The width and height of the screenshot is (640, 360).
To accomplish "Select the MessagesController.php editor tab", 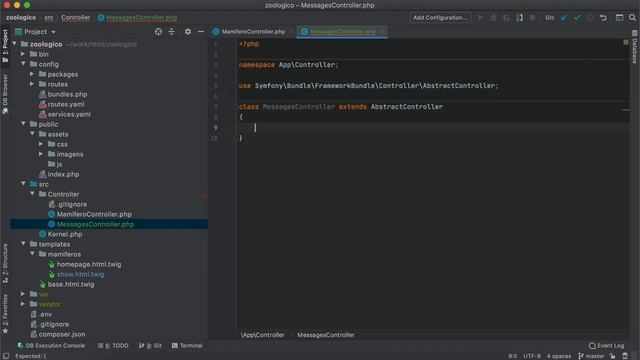I will [x=342, y=31].
